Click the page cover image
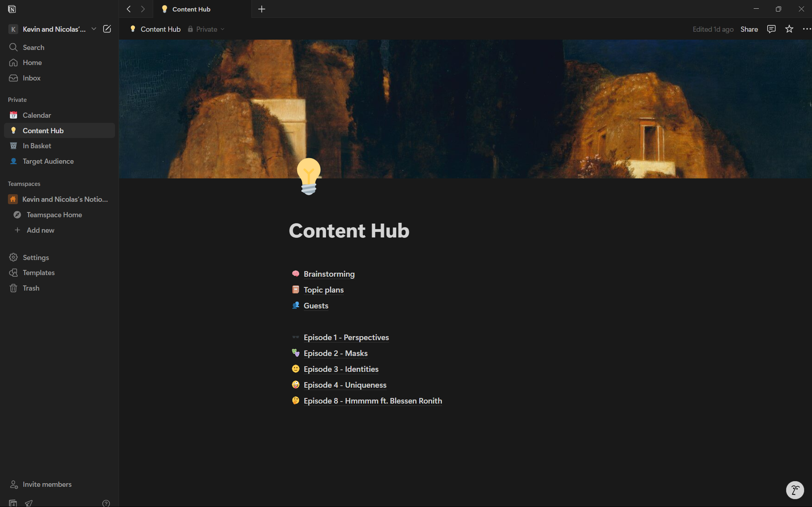This screenshot has width=812, height=507. (465, 109)
